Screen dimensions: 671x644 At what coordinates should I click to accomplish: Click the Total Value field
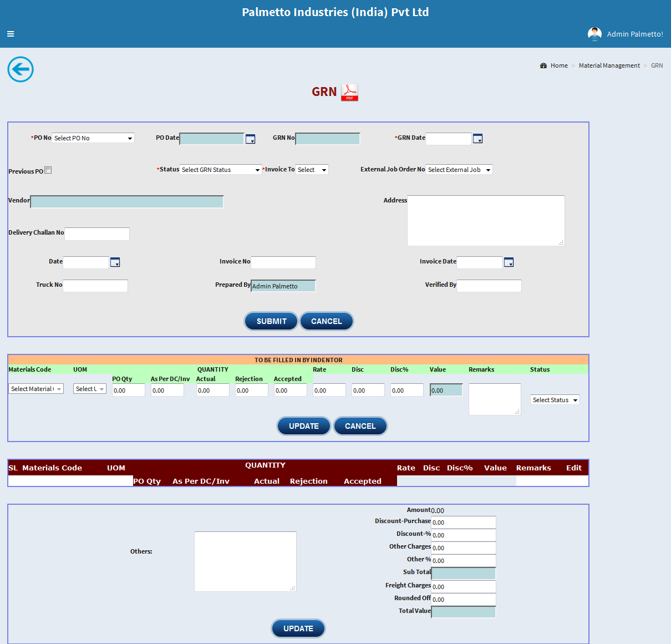[x=464, y=612]
